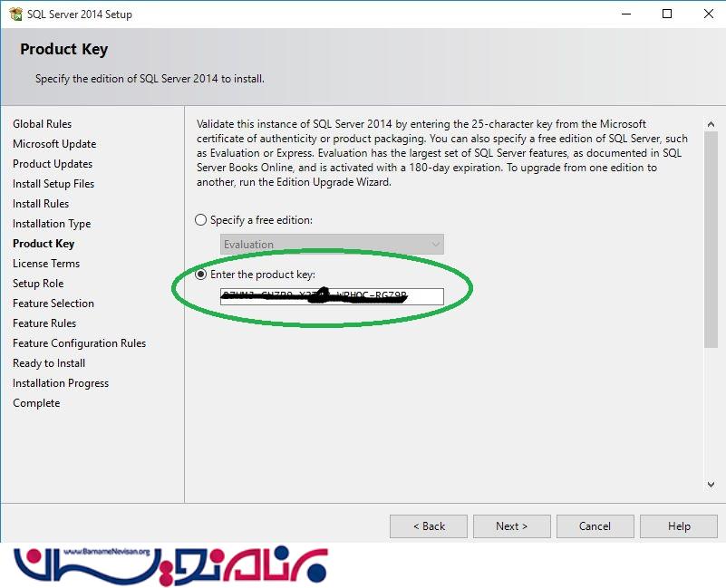Click the SQL Server Setup title bar icon

tap(15, 14)
